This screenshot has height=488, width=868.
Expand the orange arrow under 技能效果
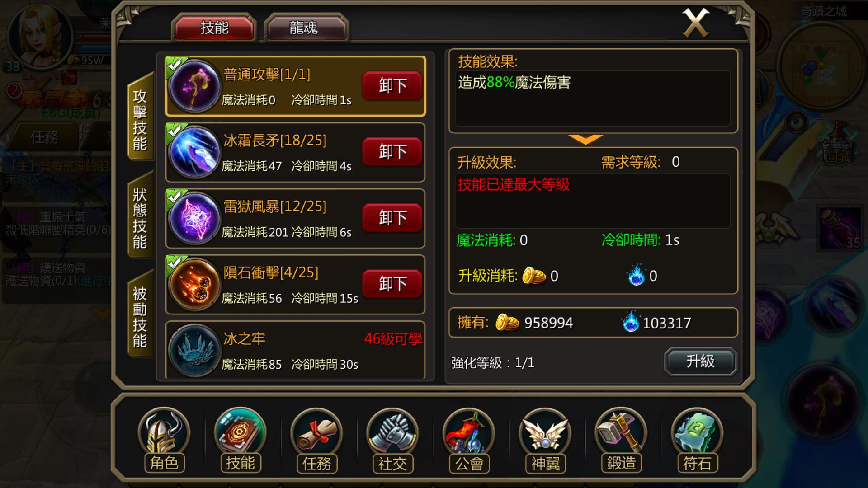[x=586, y=139]
